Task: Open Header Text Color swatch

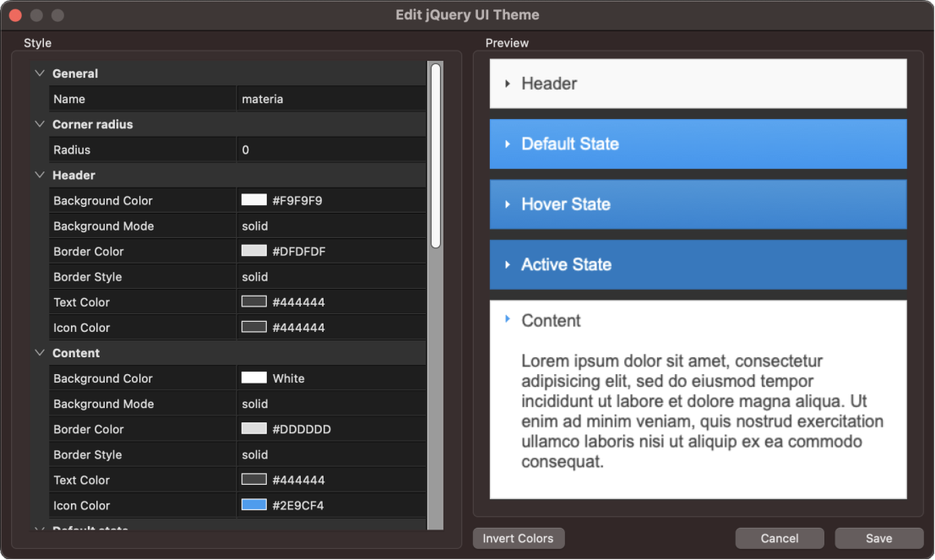Action: point(254,302)
